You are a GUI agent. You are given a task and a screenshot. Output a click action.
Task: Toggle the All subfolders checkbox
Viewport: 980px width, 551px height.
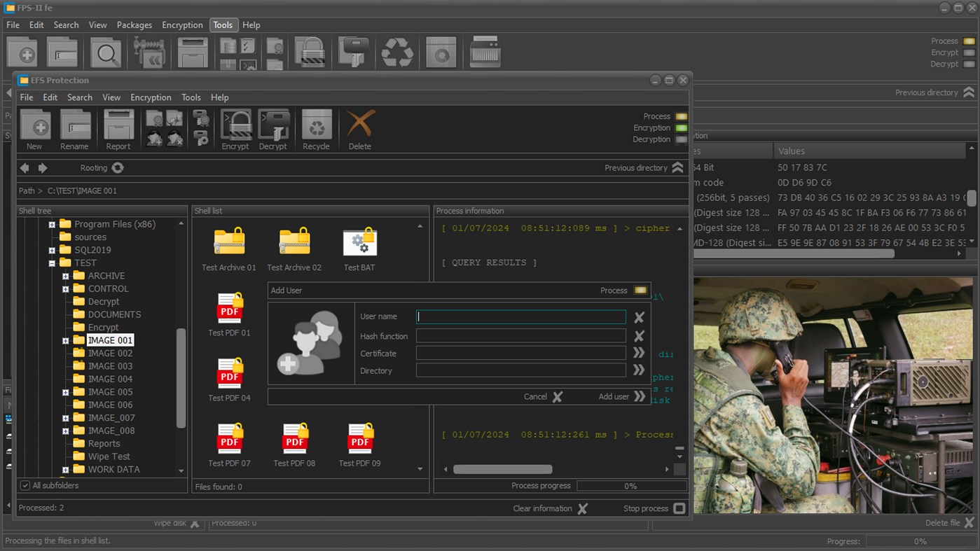[x=25, y=485]
